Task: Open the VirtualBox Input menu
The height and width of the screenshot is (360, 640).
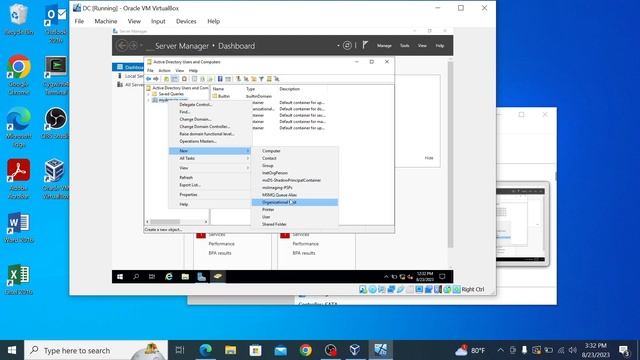Action: 158,21
